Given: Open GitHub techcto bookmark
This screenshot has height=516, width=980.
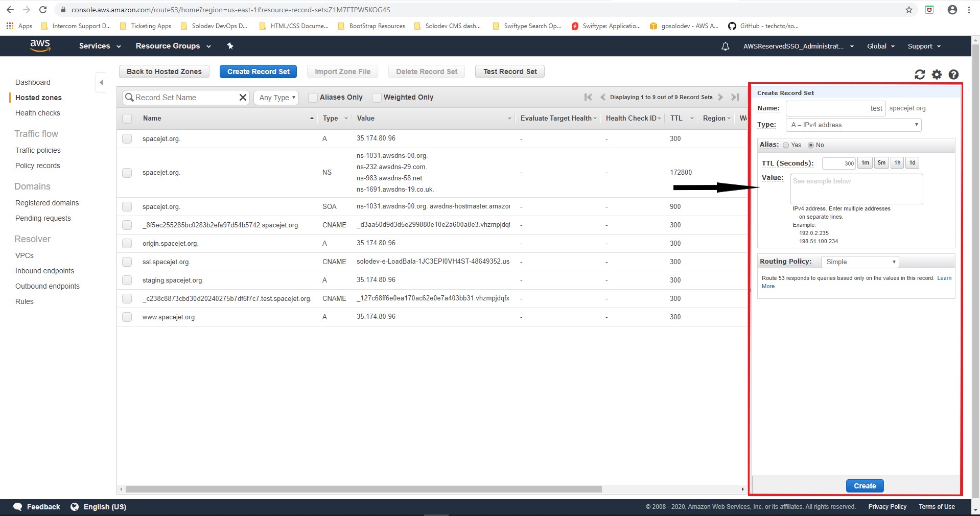Looking at the screenshot, I should (763, 26).
